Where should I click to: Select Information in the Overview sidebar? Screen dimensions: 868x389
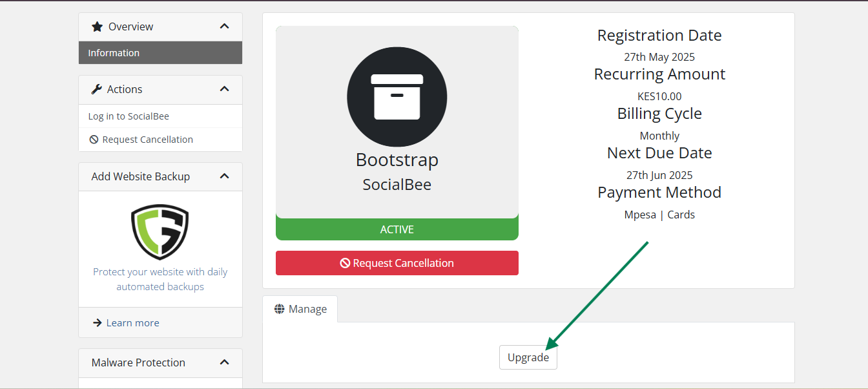(x=160, y=53)
